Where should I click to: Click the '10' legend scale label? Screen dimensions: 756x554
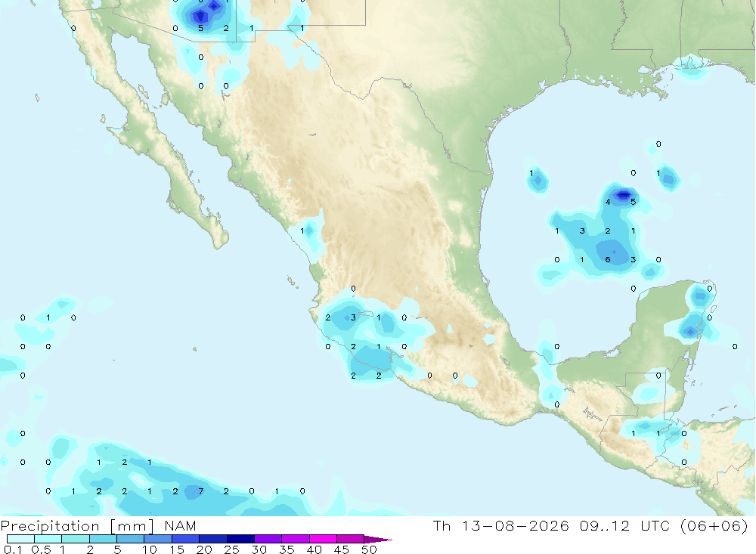(x=149, y=549)
